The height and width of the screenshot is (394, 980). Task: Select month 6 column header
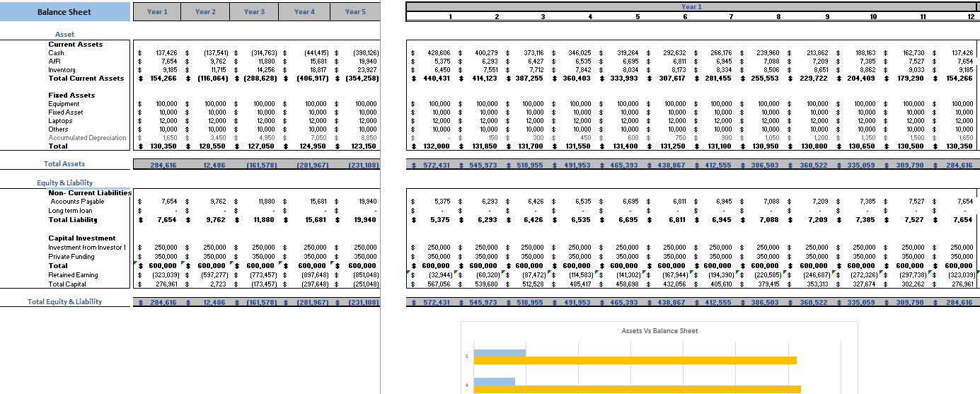(x=685, y=16)
